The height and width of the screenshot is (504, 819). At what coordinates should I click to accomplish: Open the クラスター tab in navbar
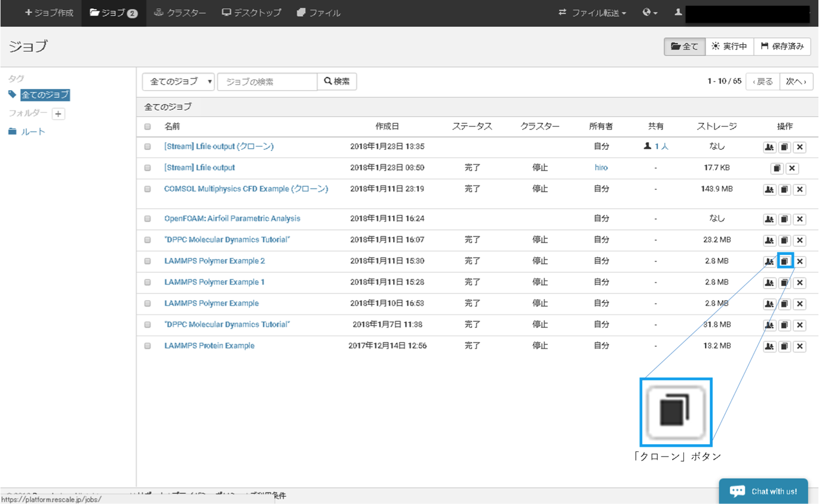180,13
